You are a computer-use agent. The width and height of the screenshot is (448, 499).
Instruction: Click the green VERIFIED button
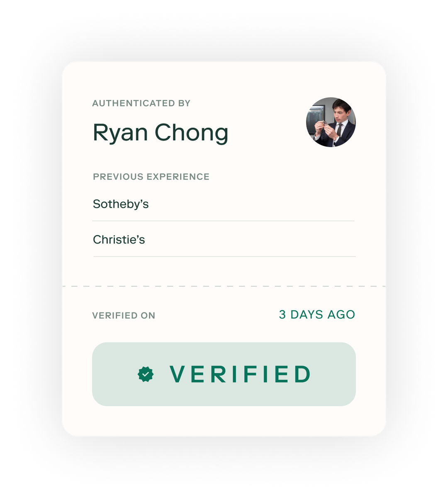(x=224, y=374)
